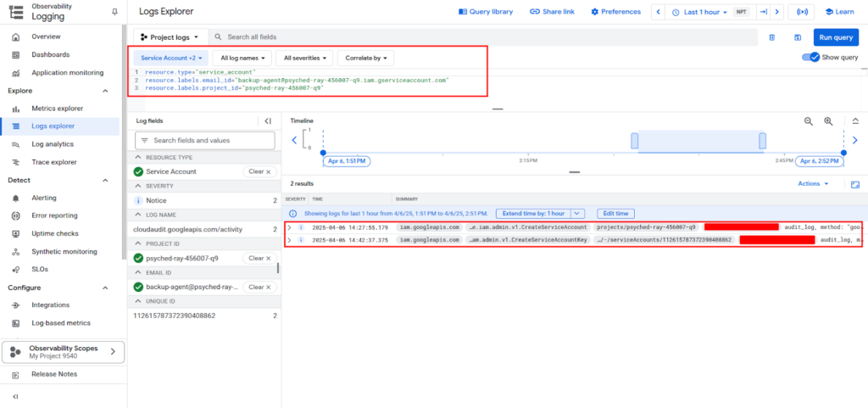Collapse the Configure section
Image resolution: width=868 pixels, height=408 pixels.
tap(106, 288)
